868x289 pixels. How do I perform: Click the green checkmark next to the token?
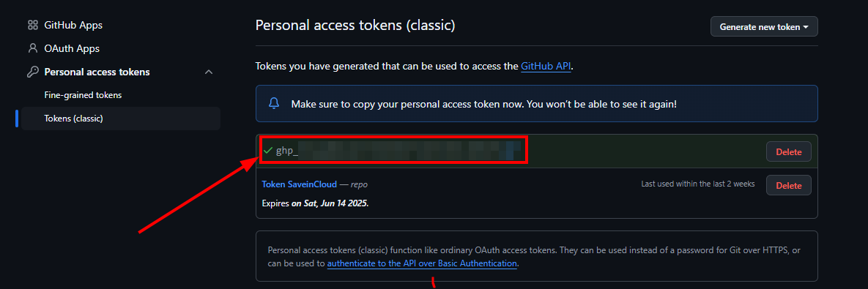click(x=268, y=151)
